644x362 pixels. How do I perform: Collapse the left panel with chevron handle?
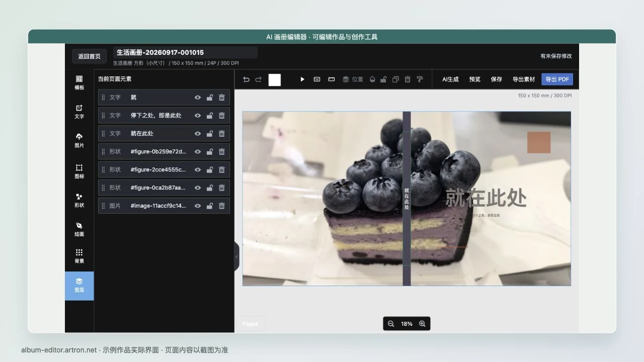(236, 256)
